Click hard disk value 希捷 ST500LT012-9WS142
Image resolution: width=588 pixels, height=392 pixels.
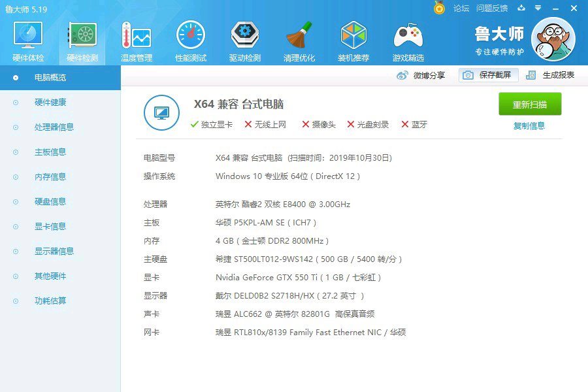(x=308, y=259)
